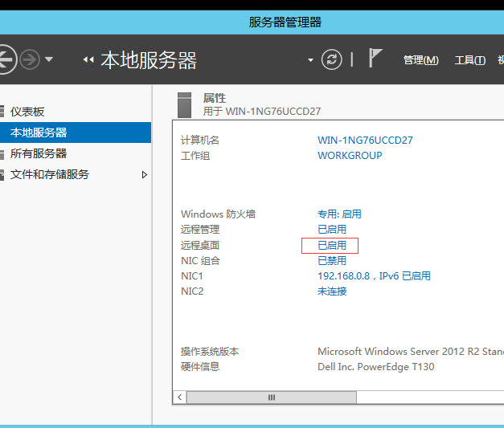Open the dropdown arrow left of refresh
The height and width of the screenshot is (428, 504).
tap(310, 60)
